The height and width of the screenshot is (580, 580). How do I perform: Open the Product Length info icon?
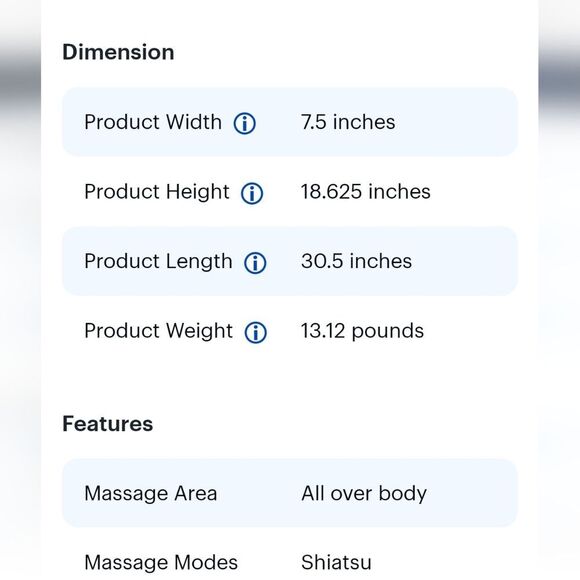(x=255, y=263)
